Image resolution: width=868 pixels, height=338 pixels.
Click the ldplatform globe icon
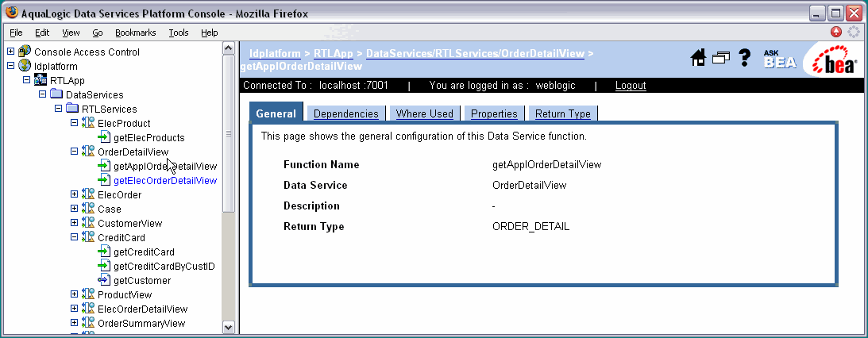pyautogui.click(x=25, y=66)
